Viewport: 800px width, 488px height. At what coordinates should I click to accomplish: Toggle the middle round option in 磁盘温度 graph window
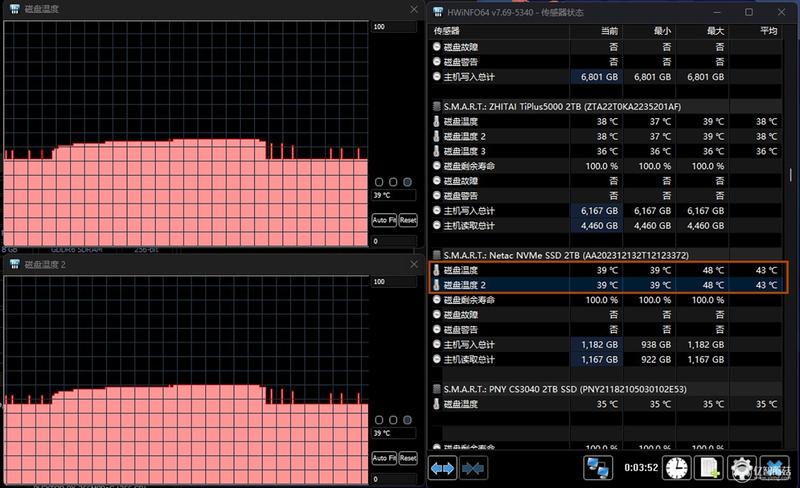(x=393, y=182)
